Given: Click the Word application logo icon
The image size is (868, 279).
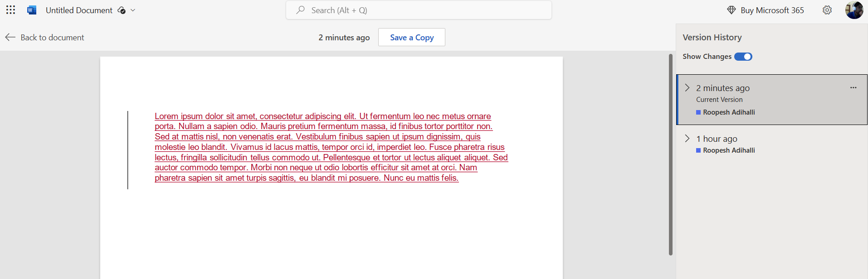Looking at the screenshot, I should pos(32,10).
